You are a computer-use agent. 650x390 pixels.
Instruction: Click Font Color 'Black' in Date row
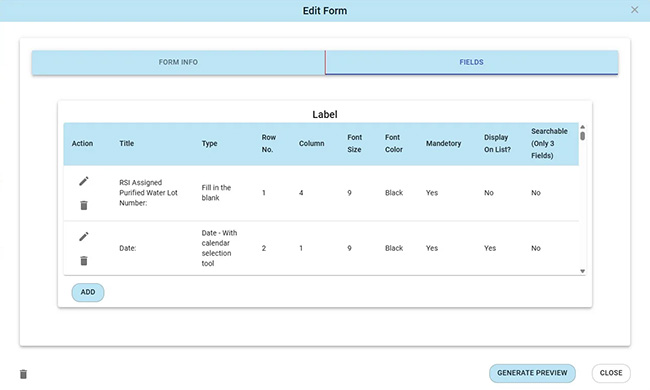click(394, 248)
